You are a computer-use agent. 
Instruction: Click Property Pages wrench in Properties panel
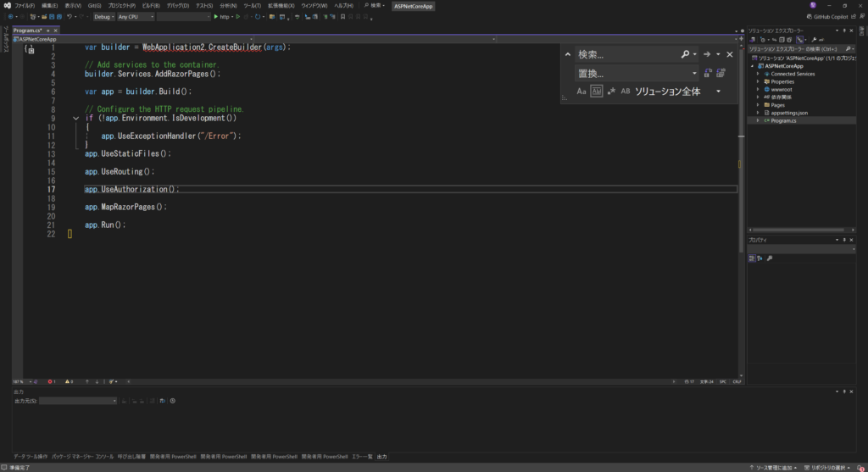[x=770, y=258]
